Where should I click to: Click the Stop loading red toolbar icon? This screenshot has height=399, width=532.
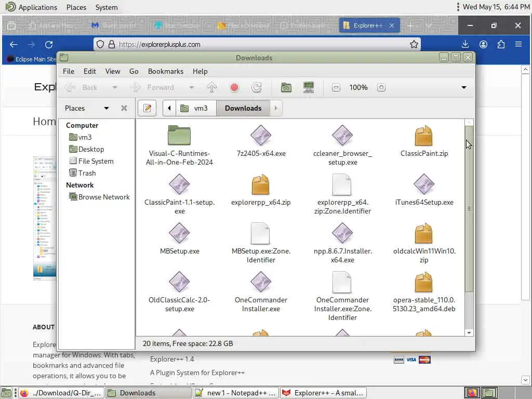click(234, 87)
